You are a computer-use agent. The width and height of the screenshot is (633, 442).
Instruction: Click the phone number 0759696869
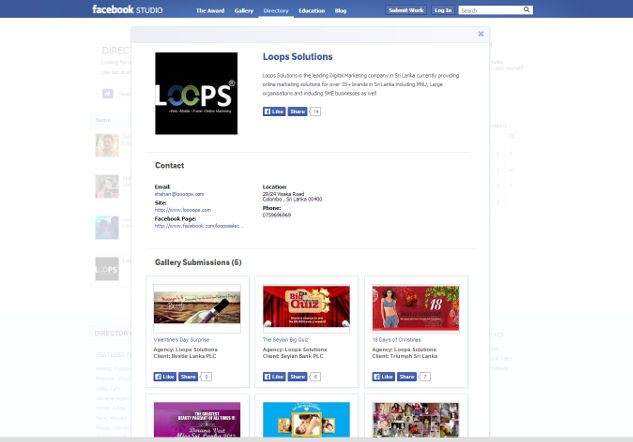277,215
